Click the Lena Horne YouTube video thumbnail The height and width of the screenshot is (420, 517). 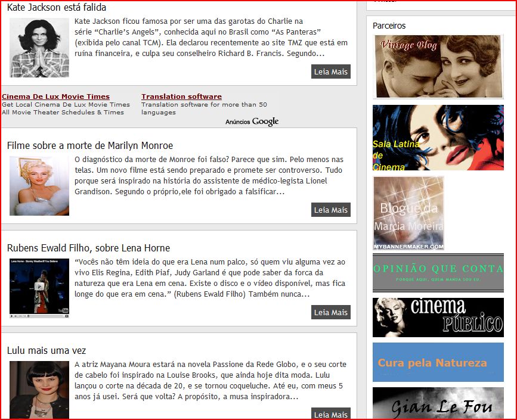(39, 288)
